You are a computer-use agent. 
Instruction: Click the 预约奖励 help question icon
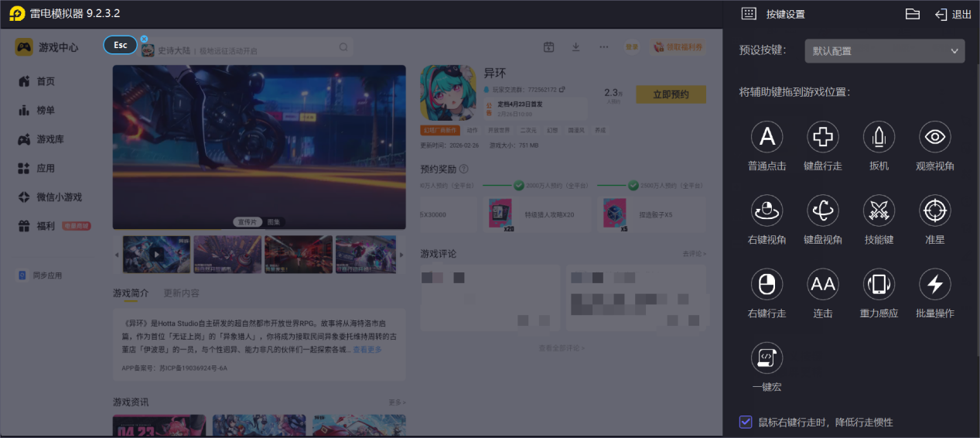[464, 169]
